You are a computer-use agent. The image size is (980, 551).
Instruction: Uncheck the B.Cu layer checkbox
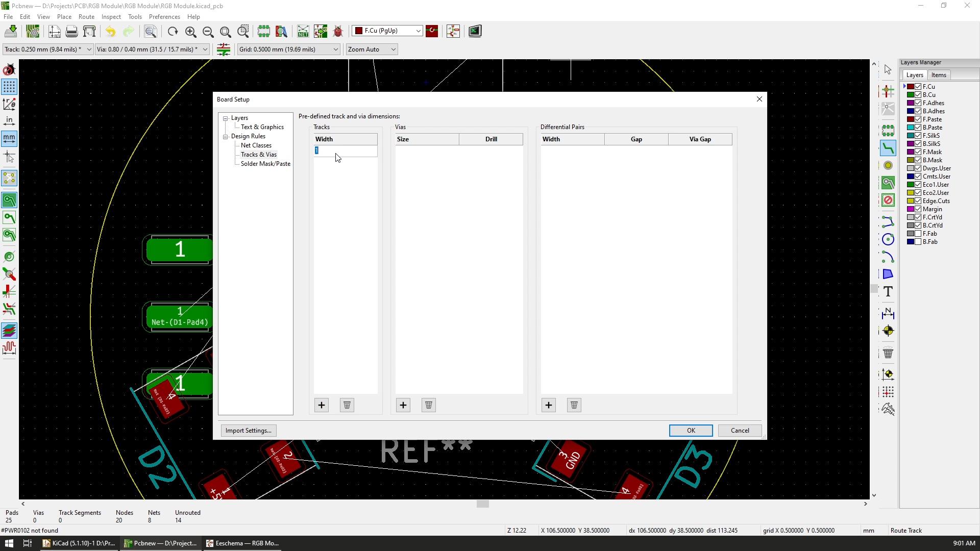point(918,95)
